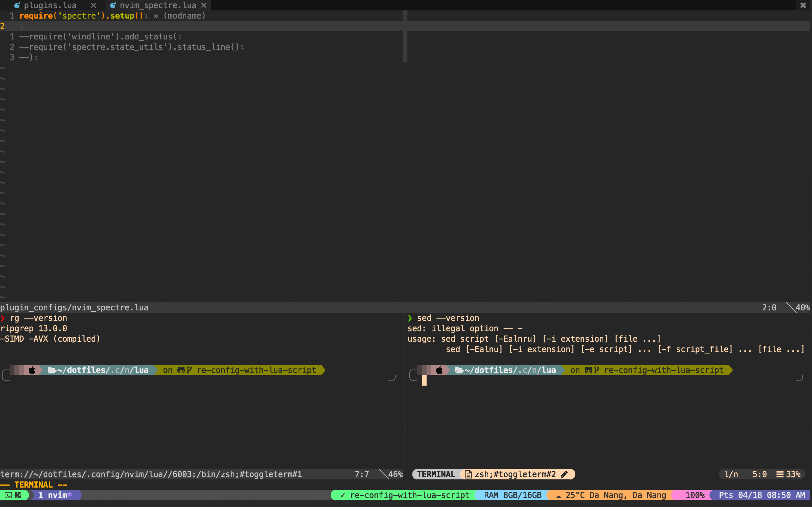The width and height of the screenshot is (812, 507).
Task: Switch to the plugins.lua tab
Action: 50,5
